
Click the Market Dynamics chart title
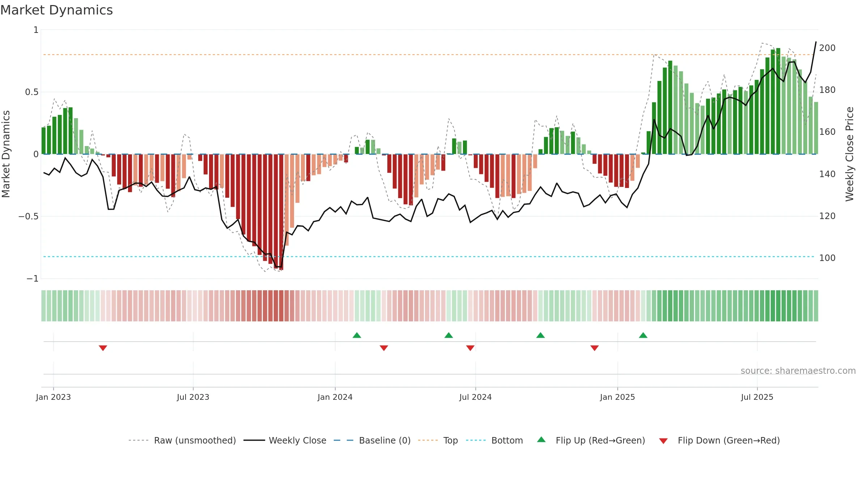57,10
